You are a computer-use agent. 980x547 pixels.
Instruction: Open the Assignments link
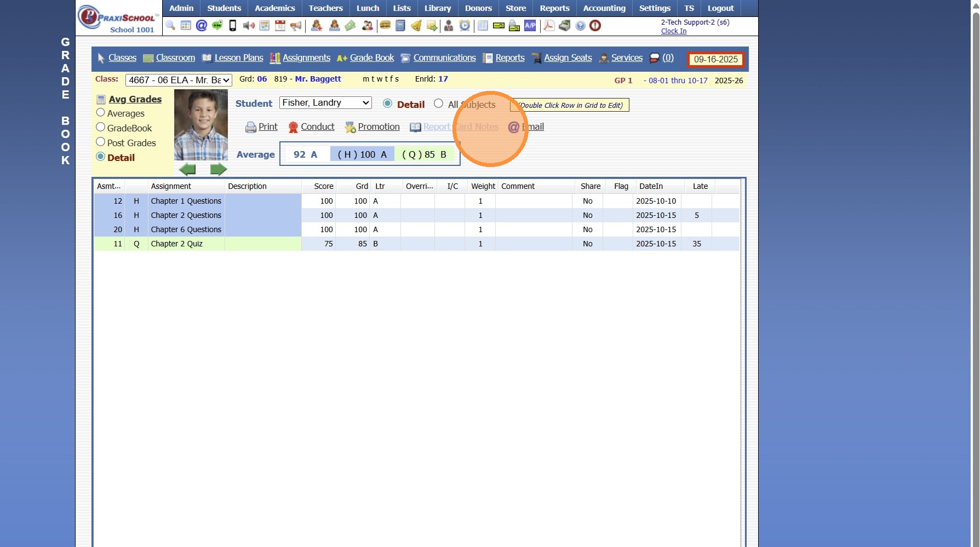tap(306, 58)
